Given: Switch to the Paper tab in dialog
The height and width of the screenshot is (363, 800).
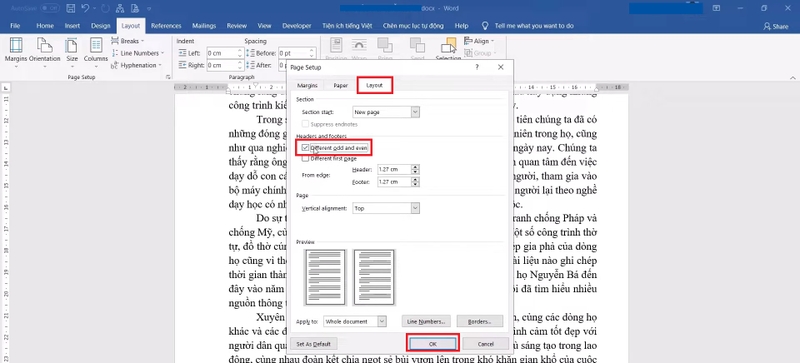Looking at the screenshot, I should tap(341, 85).
